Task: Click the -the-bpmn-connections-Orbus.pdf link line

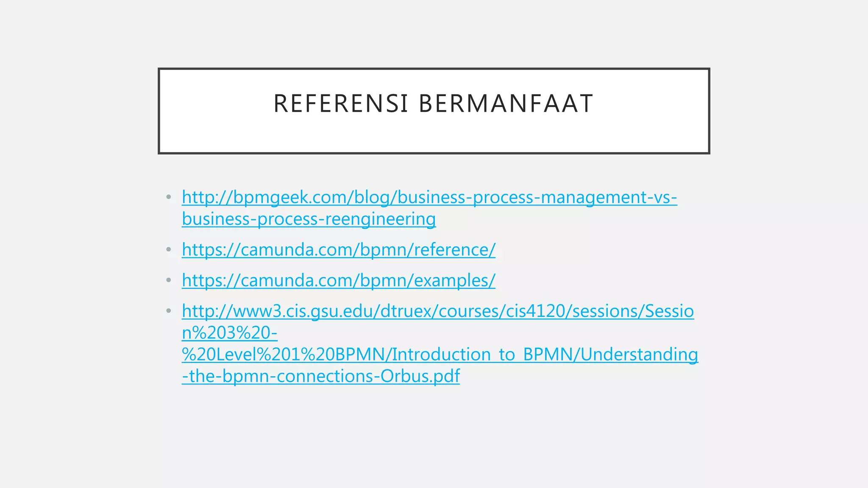Action: point(320,376)
